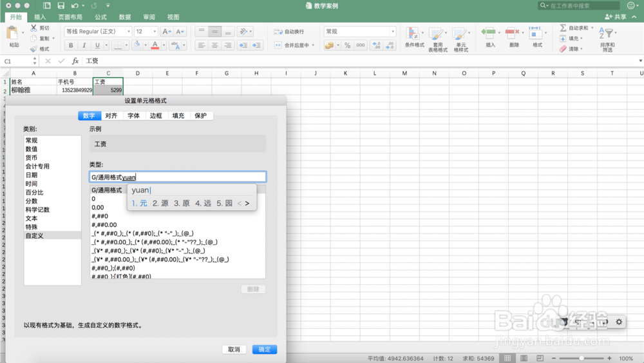Increase font size with the large A icon

click(166, 32)
